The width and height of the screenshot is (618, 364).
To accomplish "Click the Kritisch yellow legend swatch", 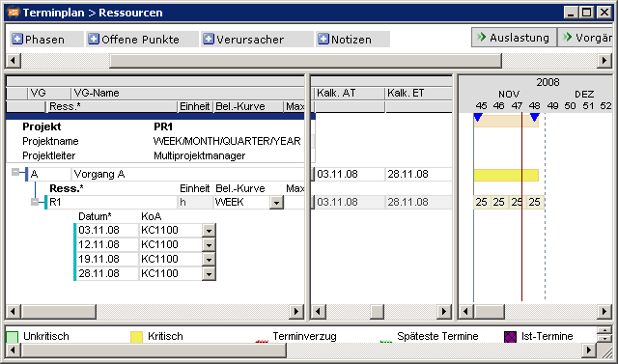I will click(136, 337).
